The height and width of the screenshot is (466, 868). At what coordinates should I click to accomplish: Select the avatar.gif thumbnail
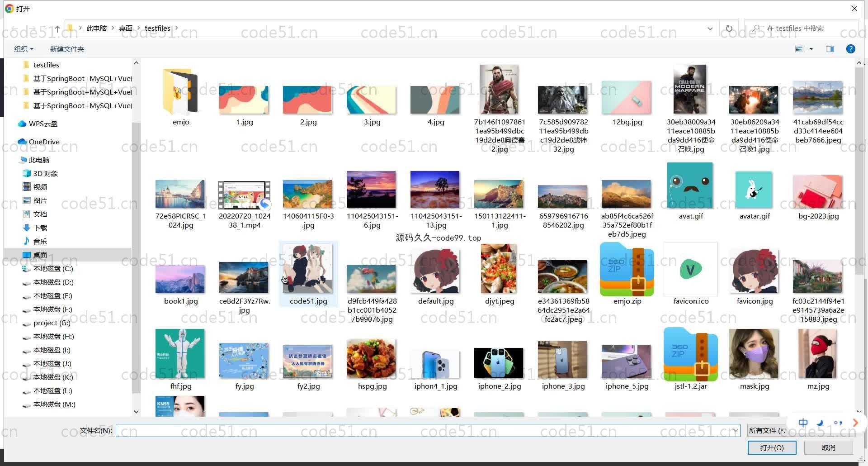[x=754, y=190]
